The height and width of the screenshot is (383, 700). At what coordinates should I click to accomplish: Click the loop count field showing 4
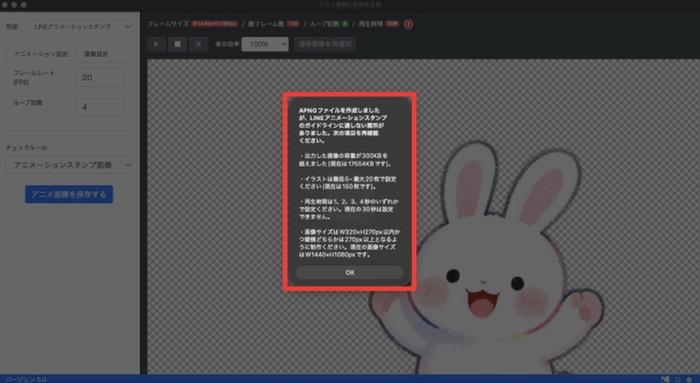tap(100, 108)
